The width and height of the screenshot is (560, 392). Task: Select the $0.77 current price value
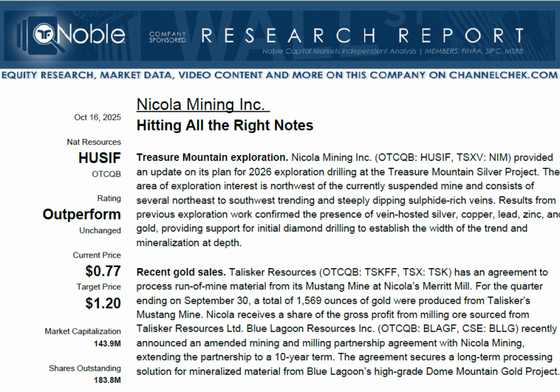(103, 271)
